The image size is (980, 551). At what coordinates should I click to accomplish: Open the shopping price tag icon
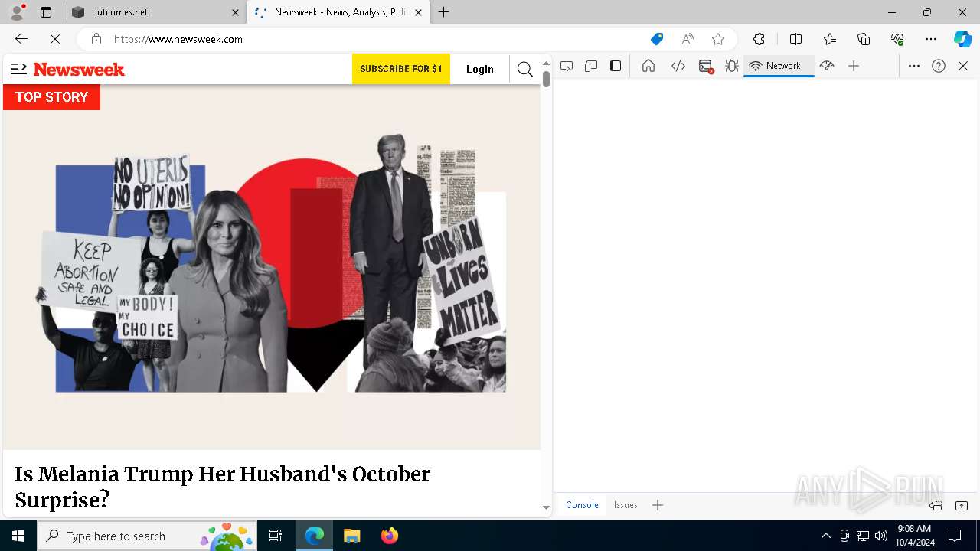point(657,39)
